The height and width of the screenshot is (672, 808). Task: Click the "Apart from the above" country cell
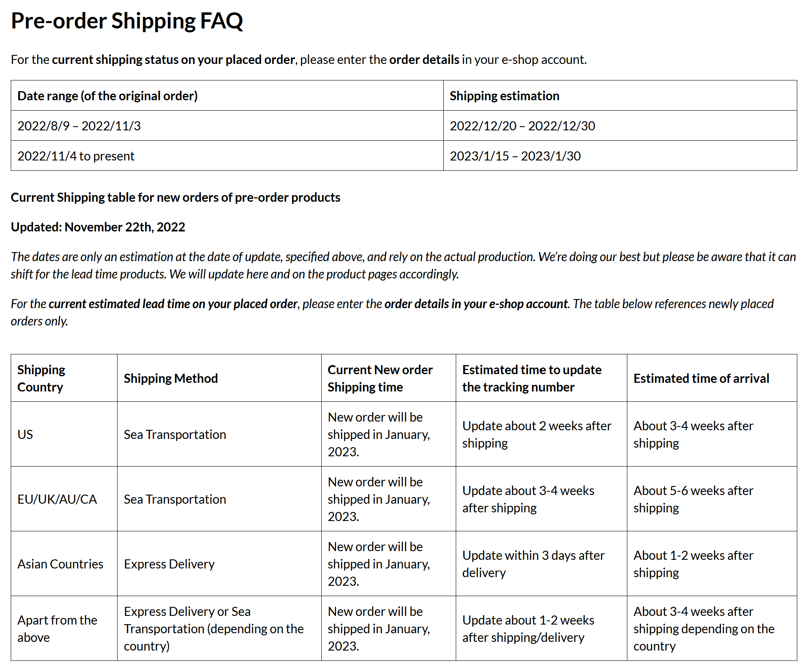click(57, 629)
